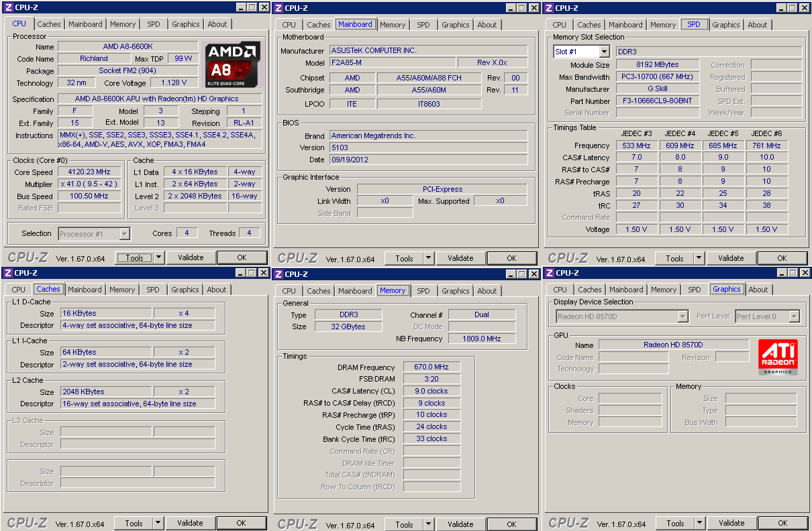Click the Code Name value Richland

(94, 58)
